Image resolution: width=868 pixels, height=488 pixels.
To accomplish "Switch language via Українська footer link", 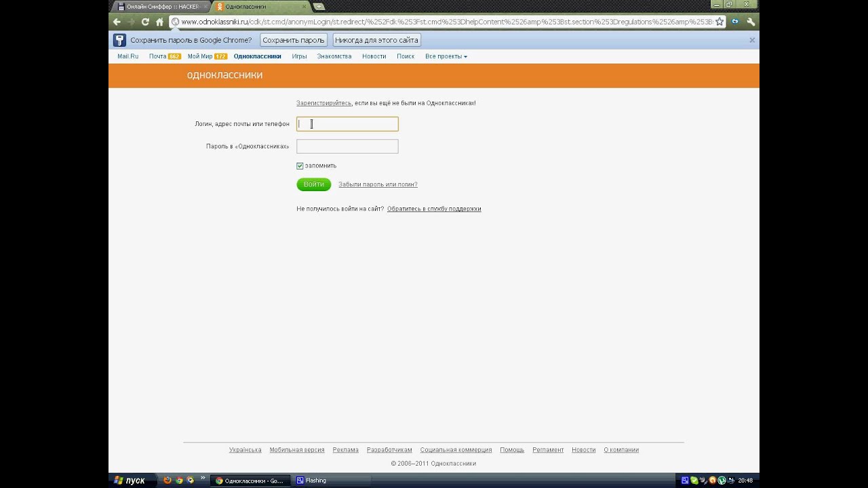I will click(x=245, y=450).
